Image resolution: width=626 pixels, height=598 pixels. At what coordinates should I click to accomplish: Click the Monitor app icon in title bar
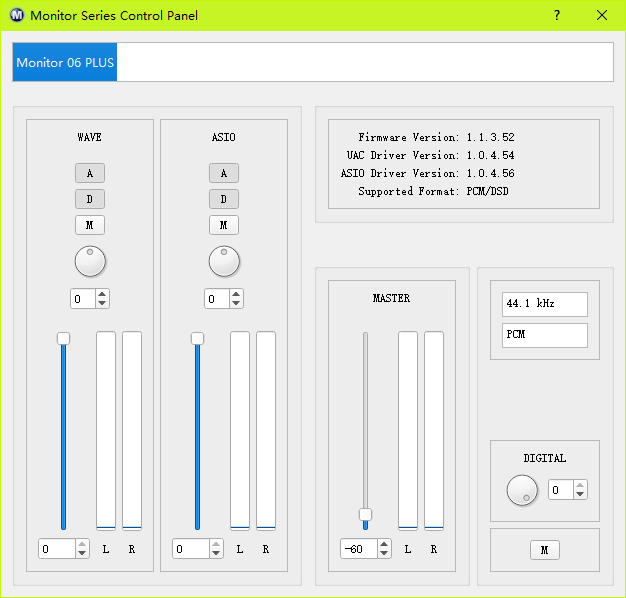click(17, 15)
